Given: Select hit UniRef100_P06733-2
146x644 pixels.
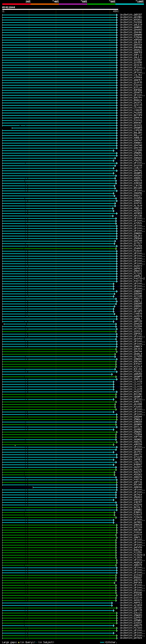Looking at the screenshot, I should (x=132, y=278).
